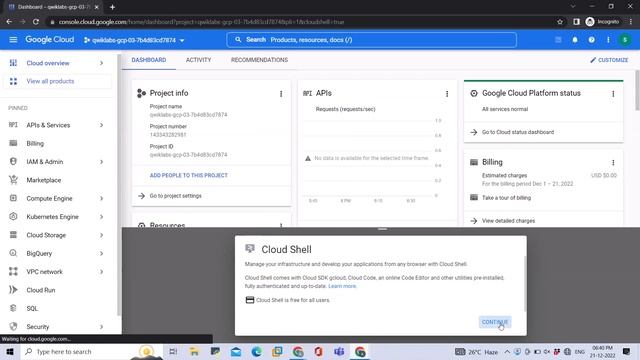Expand the Cloud Storage submenu arrow

coord(101,235)
